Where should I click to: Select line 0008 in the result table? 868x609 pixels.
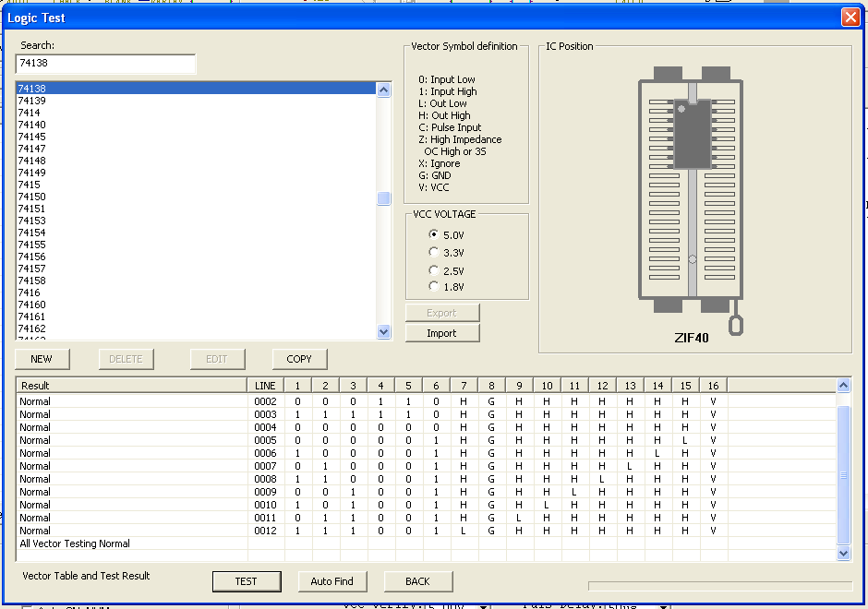click(427, 479)
